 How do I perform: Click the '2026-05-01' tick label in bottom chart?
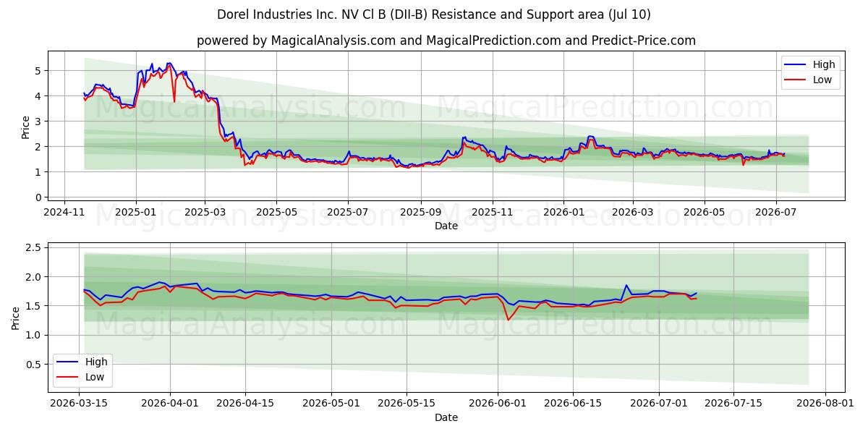pos(331,404)
